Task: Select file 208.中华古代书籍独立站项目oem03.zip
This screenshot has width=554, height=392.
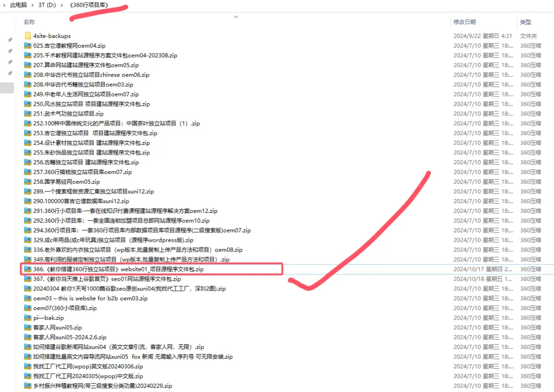Action: [x=84, y=85]
